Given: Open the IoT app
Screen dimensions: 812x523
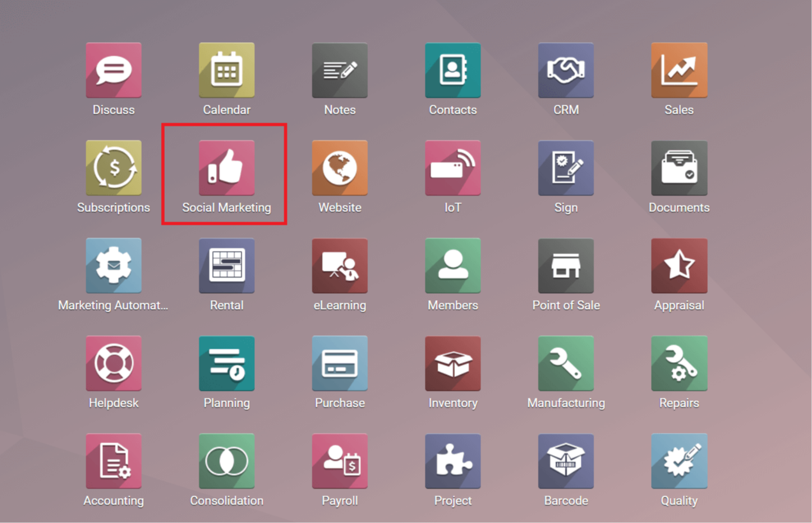Looking at the screenshot, I should (453, 168).
